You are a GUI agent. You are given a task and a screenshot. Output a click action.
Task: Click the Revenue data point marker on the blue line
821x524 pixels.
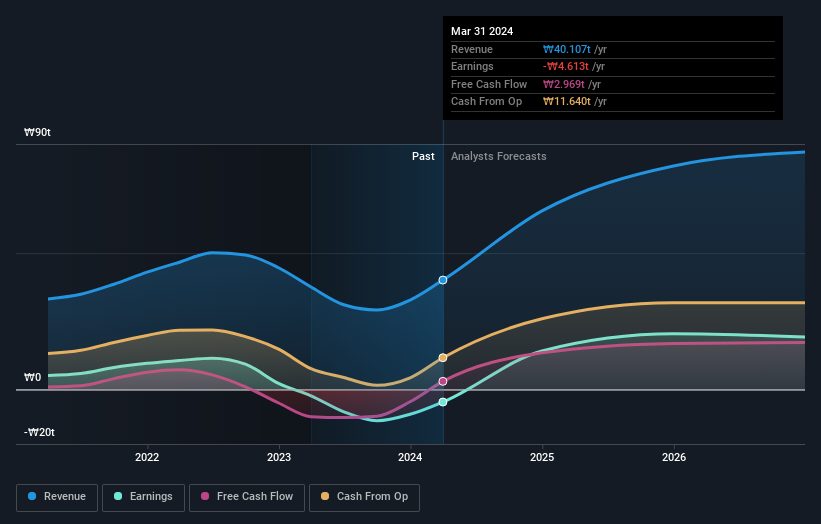pos(443,280)
